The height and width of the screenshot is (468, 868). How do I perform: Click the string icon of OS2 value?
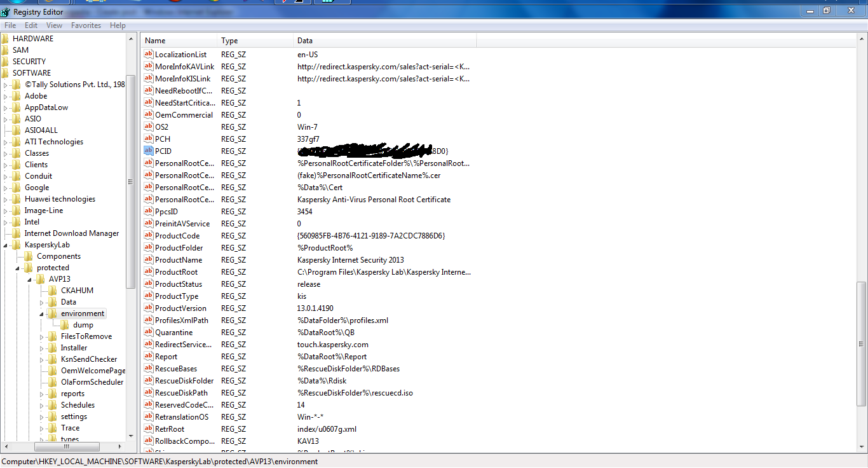click(149, 127)
